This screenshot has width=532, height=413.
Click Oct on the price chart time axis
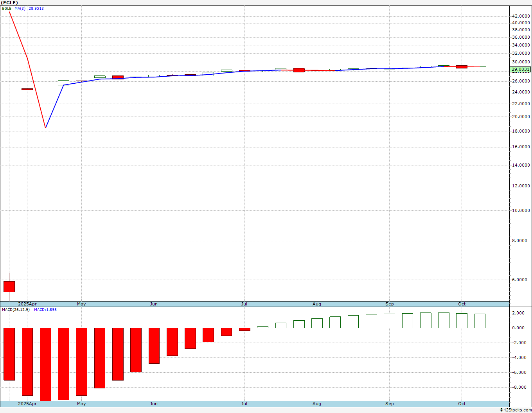coord(462,304)
